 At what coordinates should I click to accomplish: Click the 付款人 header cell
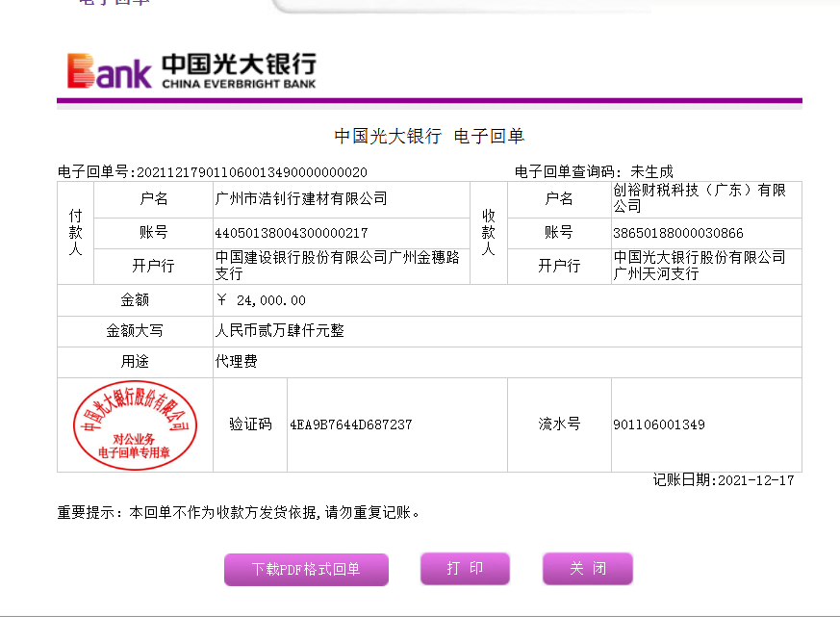click(x=76, y=233)
